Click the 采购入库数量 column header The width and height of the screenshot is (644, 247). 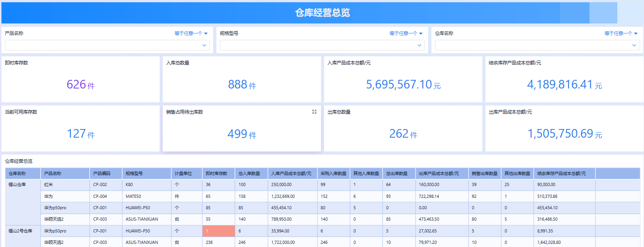[333, 173]
